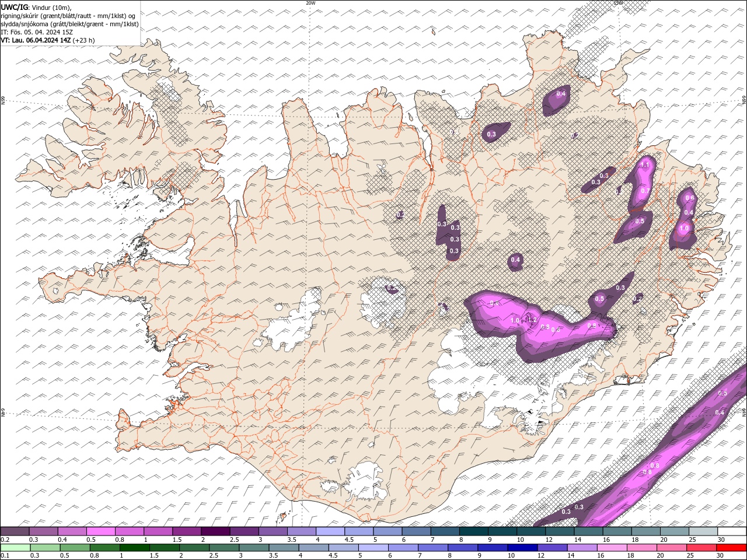Click the '0.1' label on the rain scale
The image size is (747, 560).
(5, 556)
